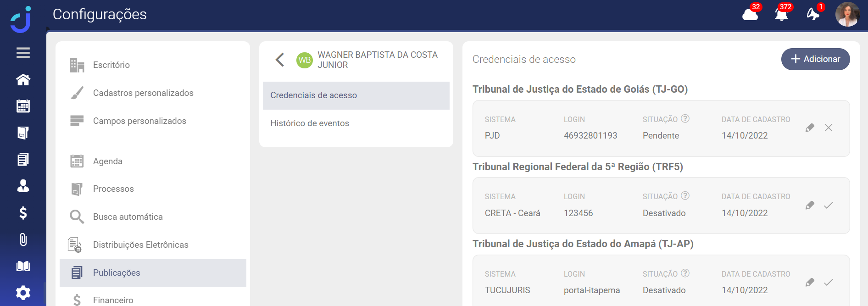Deactivate PJD credential using X icon
The image size is (868, 306).
[x=828, y=128]
